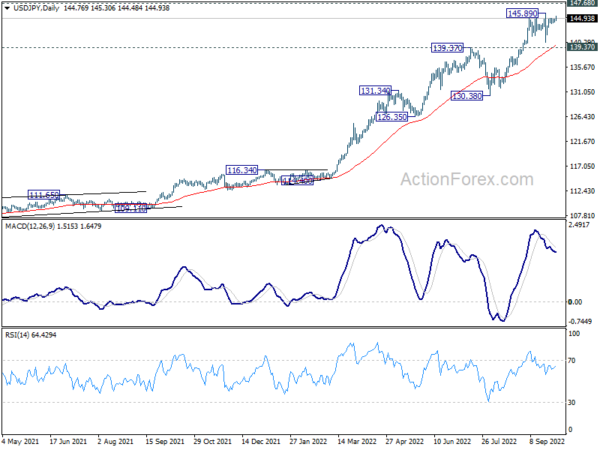
Task: Select the 145.890 price label
Action: point(522,13)
